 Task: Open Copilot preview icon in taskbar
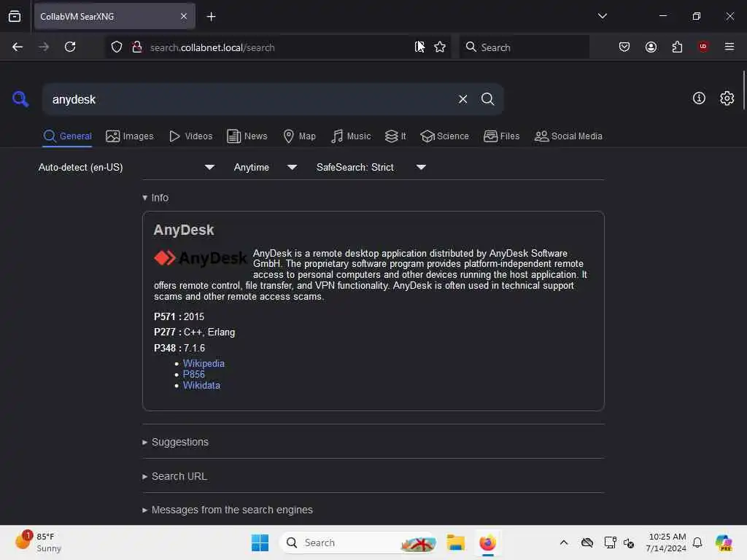click(723, 542)
